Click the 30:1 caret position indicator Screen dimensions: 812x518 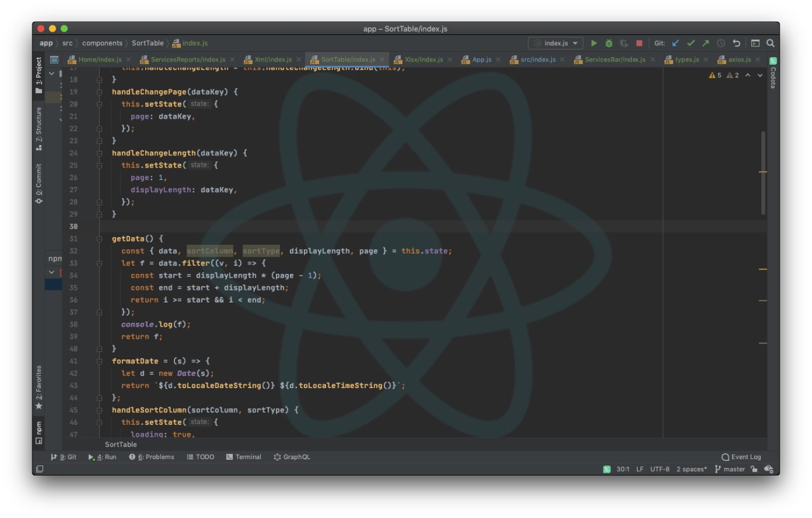coord(623,469)
